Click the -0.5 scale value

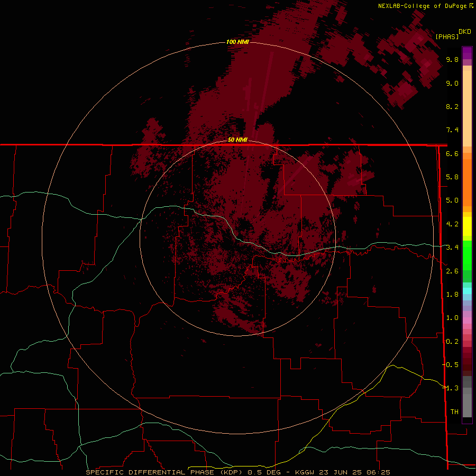[x=451, y=365]
